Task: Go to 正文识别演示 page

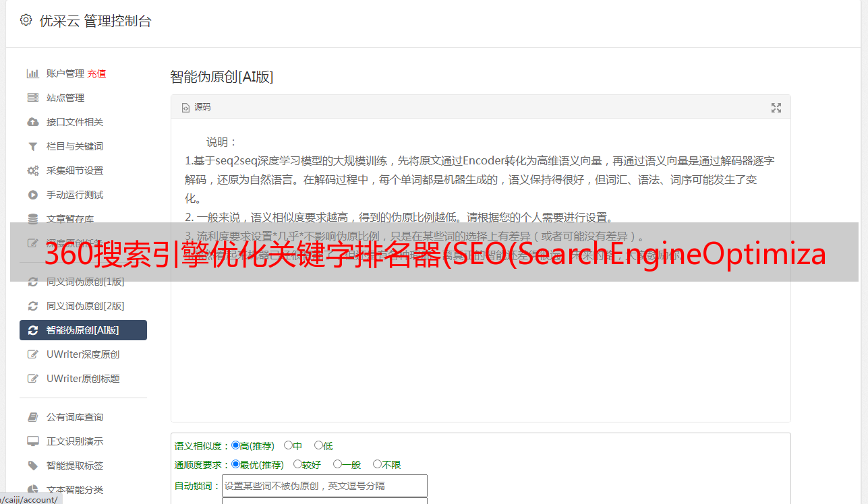Action: coord(75,441)
